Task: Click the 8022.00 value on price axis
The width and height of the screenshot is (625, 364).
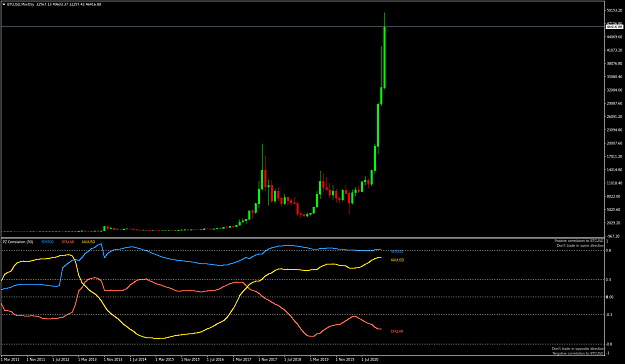Action: 614,196
